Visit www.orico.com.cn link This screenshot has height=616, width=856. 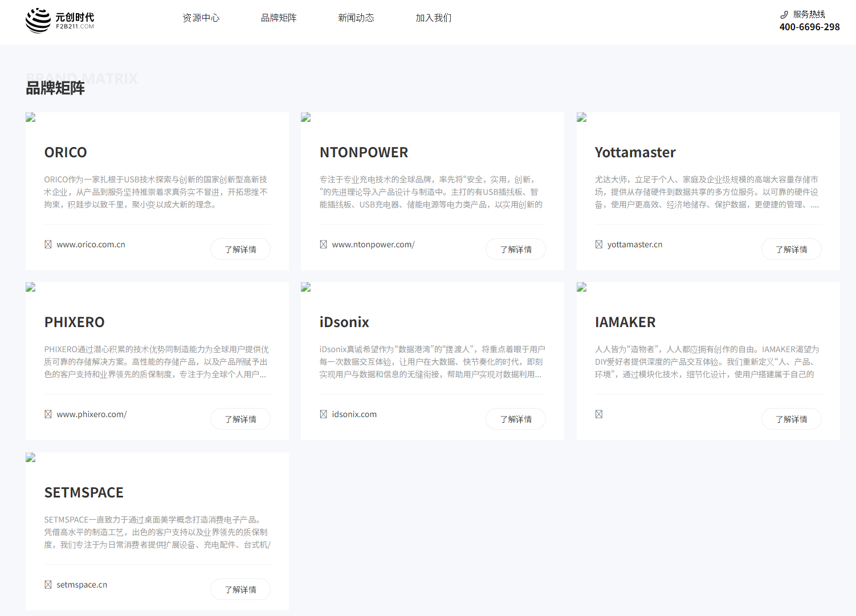click(x=91, y=244)
